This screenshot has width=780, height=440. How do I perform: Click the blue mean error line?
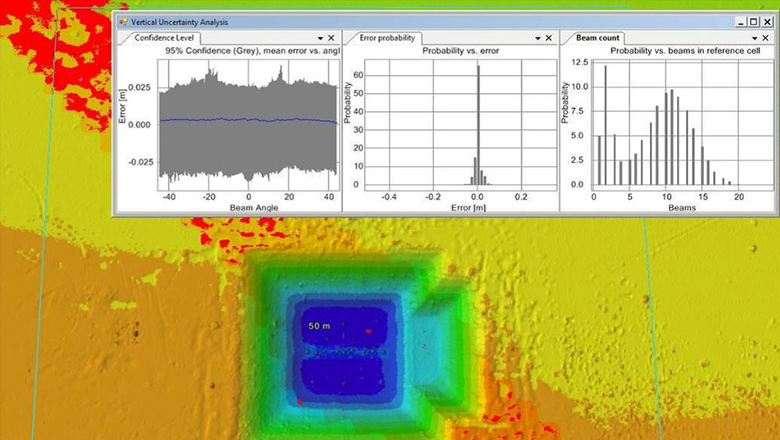point(248,120)
